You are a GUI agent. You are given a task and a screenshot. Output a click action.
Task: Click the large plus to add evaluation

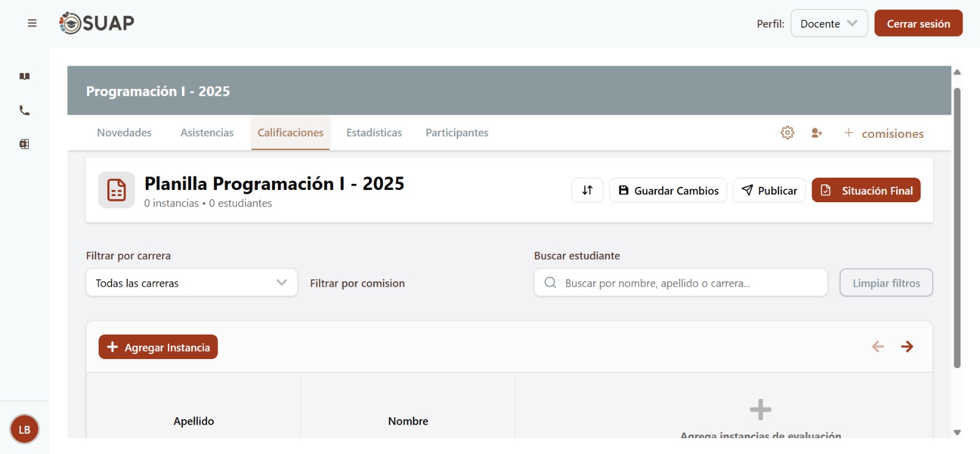(760, 410)
